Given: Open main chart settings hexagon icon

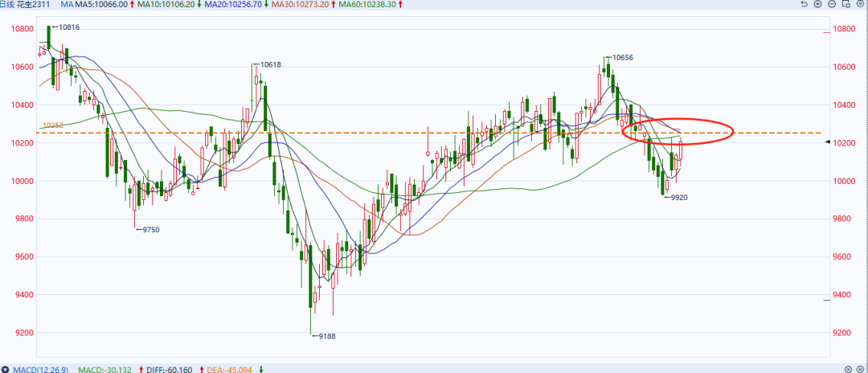Looking at the screenshot, I should 860,4.
